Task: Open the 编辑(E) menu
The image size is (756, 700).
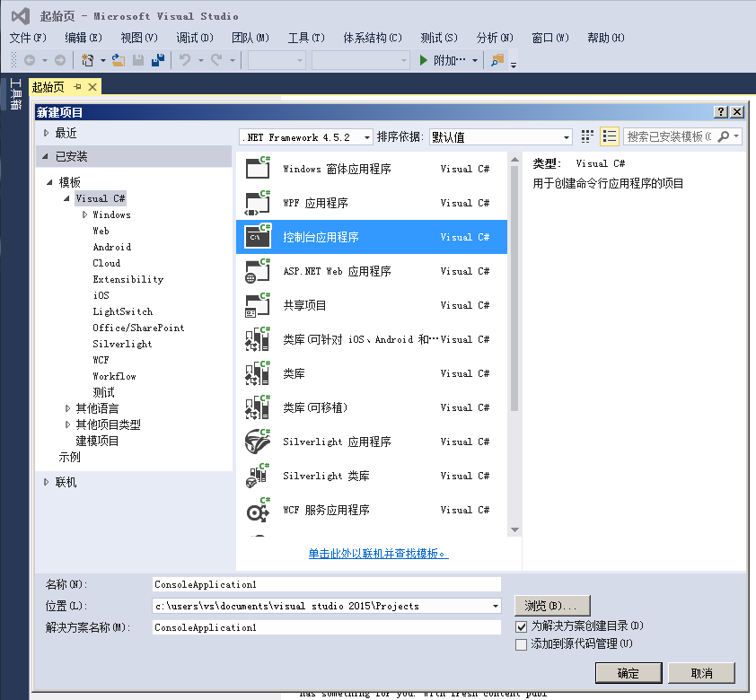Action: point(84,38)
